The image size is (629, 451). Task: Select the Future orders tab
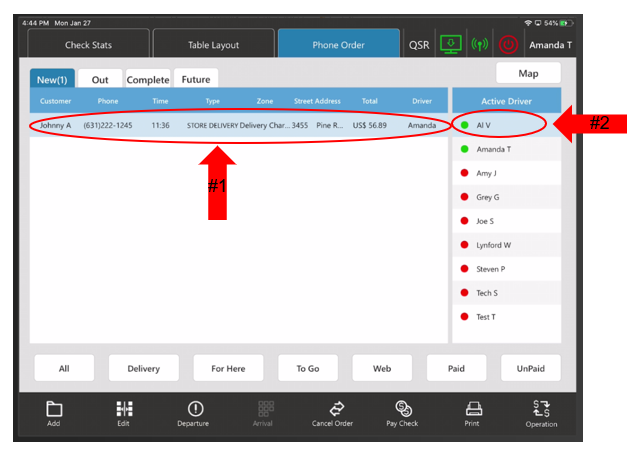coord(196,79)
